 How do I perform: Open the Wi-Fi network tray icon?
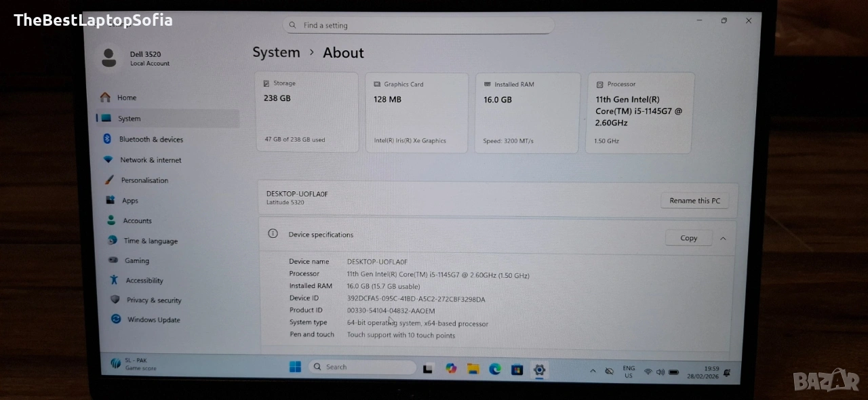coord(648,372)
